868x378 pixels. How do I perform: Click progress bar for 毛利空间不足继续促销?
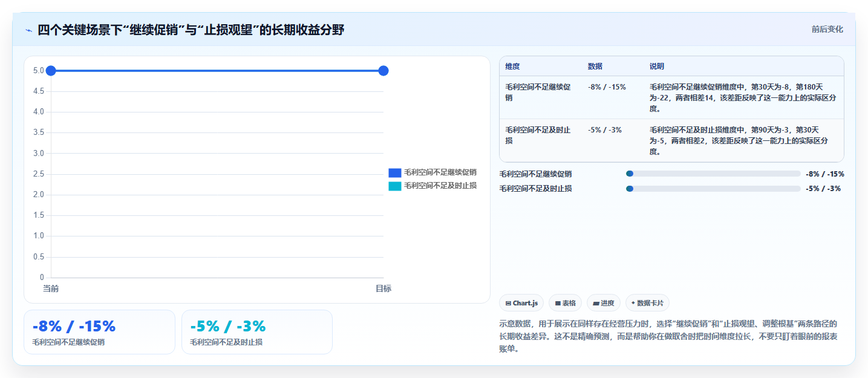(713, 174)
